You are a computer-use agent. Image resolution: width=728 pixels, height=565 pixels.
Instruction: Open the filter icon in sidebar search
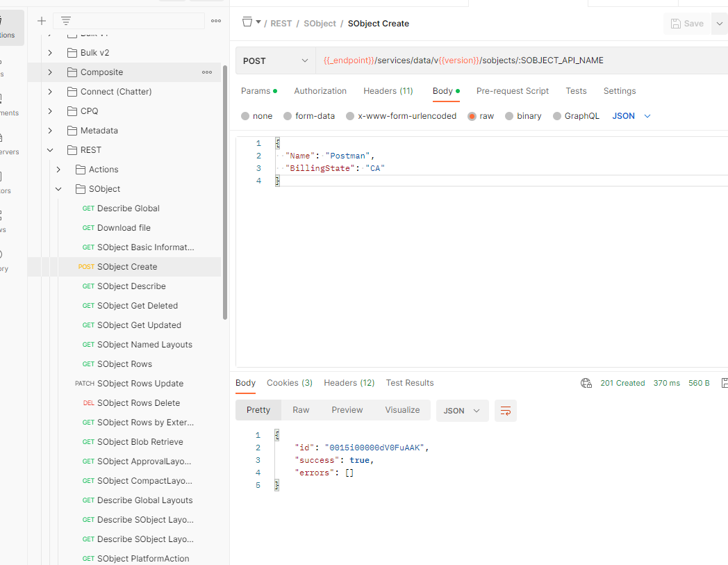click(66, 21)
